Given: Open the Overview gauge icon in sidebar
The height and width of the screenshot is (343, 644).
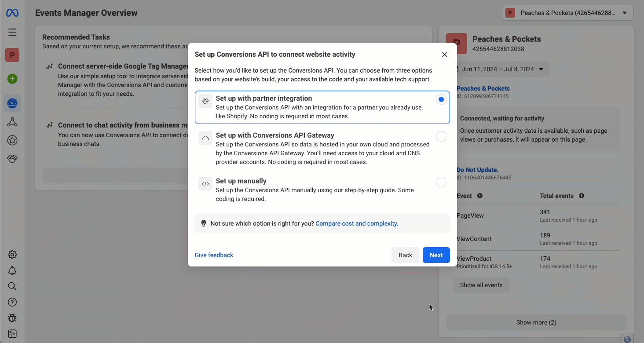Looking at the screenshot, I should click(x=12, y=103).
